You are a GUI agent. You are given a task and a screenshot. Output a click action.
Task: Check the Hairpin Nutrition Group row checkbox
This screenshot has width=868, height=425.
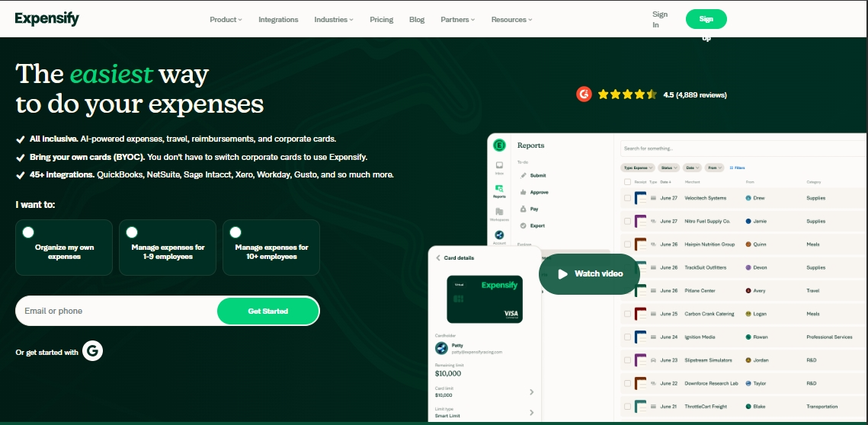(627, 244)
